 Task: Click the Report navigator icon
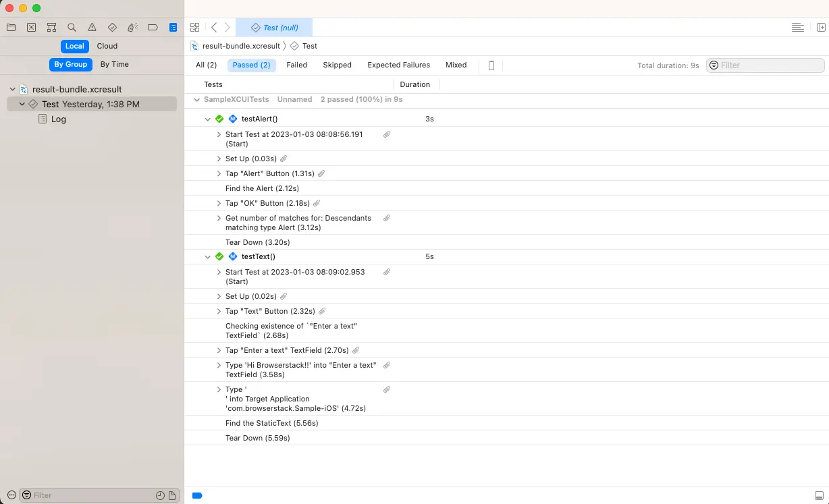[x=173, y=28]
